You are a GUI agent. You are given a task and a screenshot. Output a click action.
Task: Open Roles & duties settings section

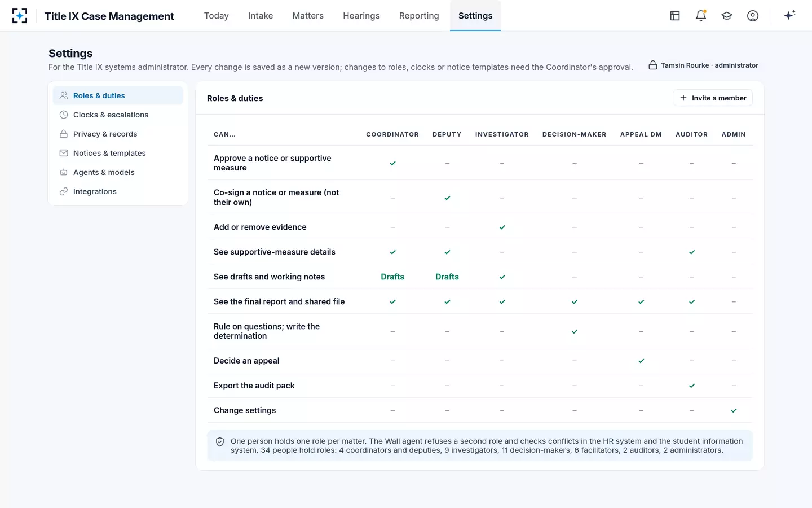[118, 95]
